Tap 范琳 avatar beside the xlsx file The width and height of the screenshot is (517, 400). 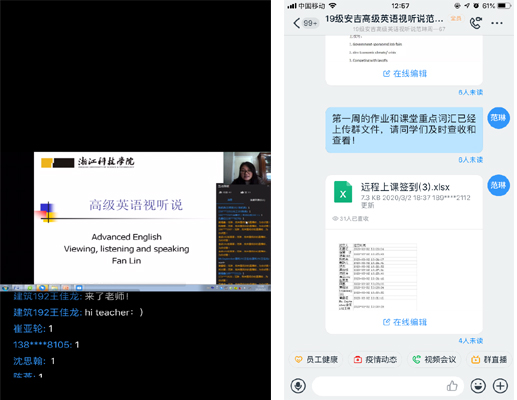(x=498, y=185)
